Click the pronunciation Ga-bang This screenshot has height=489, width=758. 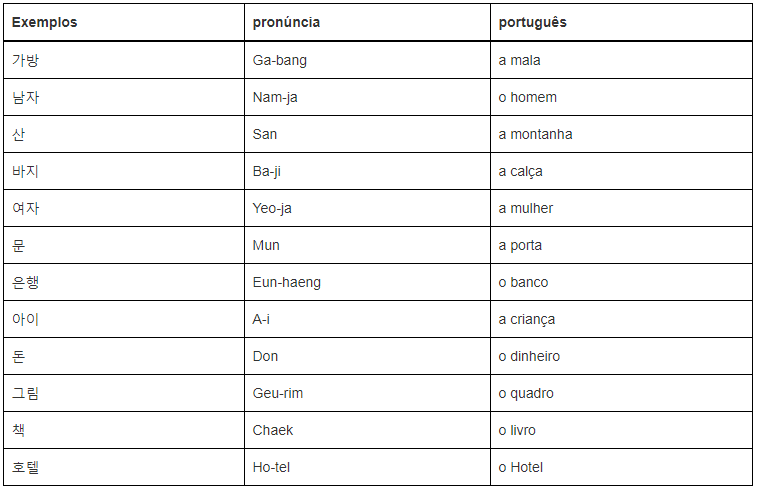click(x=280, y=60)
